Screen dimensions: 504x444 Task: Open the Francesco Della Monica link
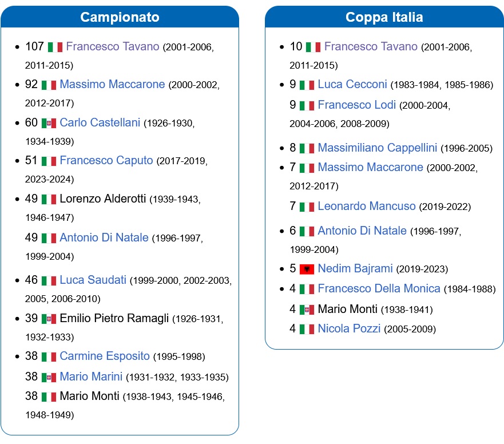point(379,289)
